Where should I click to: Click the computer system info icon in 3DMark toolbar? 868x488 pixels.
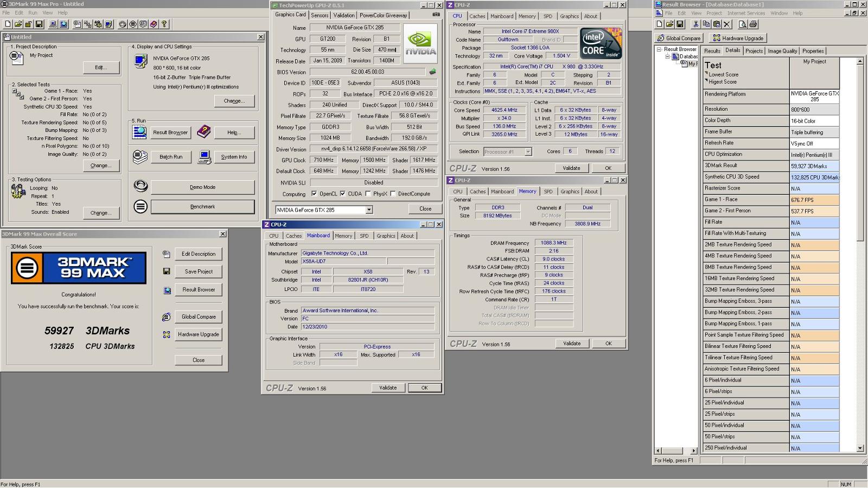pyautogui.click(x=53, y=24)
